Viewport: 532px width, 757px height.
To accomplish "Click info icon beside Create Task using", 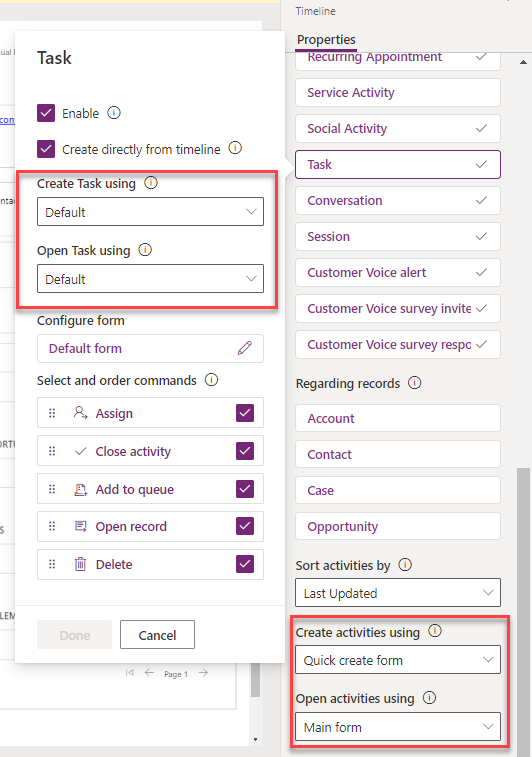I will [x=151, y=183].
